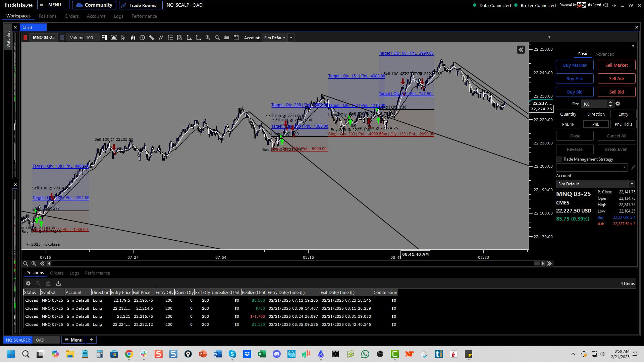The image size is (644, 362).
Task: Jump to chart start with double-left arrows
Action: click(42, 263)
